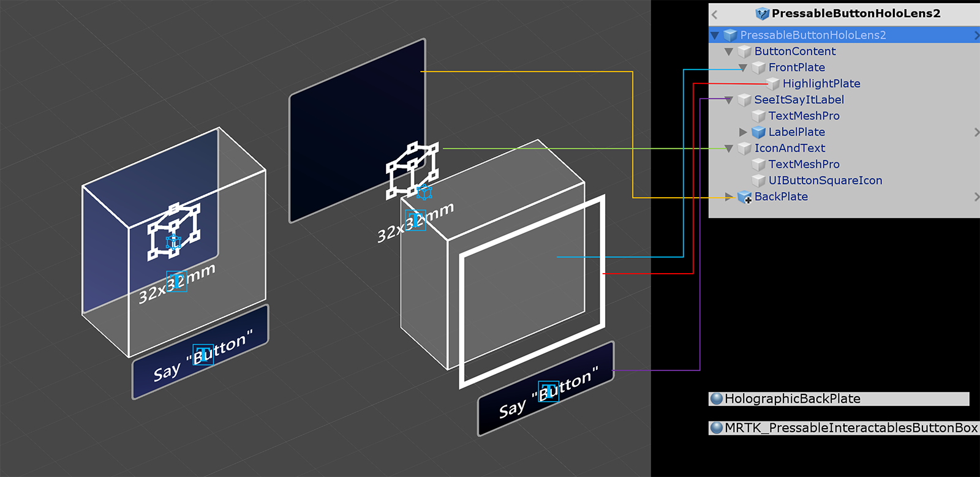Screen dimensions: 980x477
Task: Expand the LabelPlate tree node
Action: (x=743, y=132)
